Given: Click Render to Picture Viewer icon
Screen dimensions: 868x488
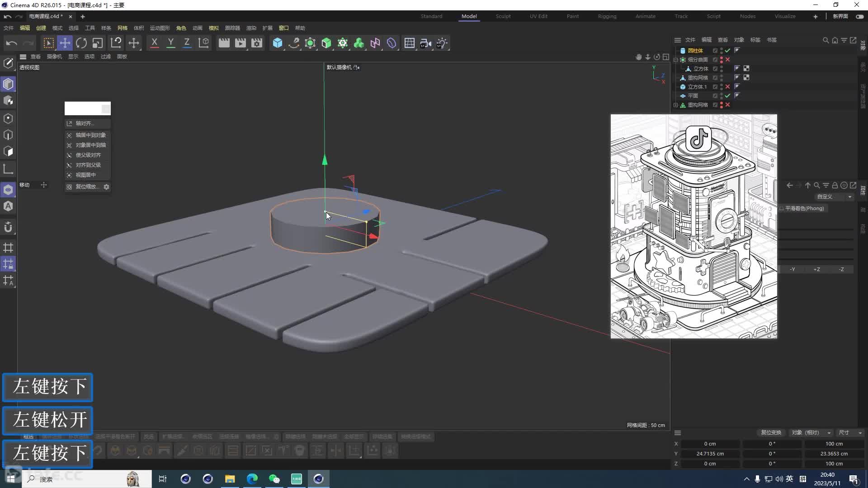Looking at the screenshot, I should point(241,43).
